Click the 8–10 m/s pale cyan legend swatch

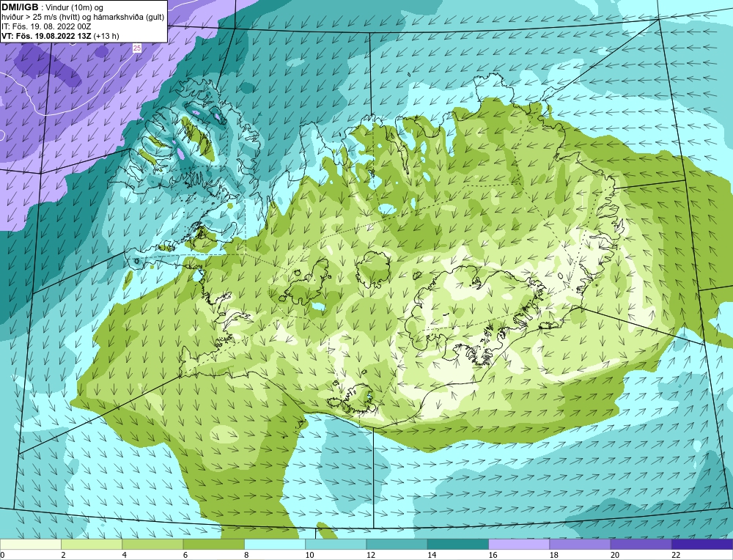pyautogui.click(x=275, y=544)
